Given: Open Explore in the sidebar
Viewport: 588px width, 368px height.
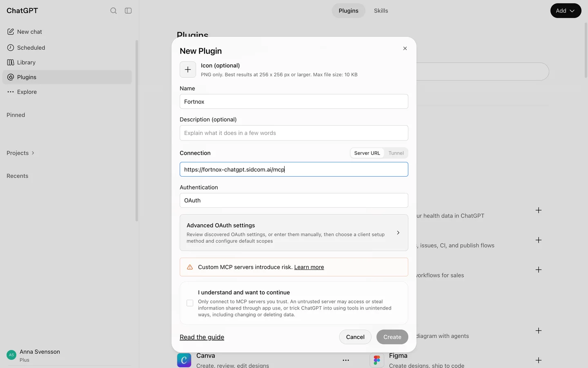Looking at the screenshot, I should pyautogui.click(x=67, y=92).
